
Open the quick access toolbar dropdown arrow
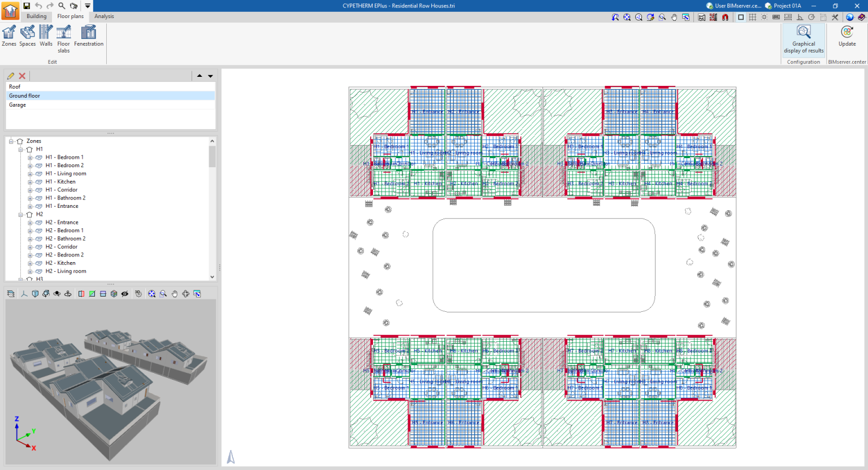coord(88,6)
